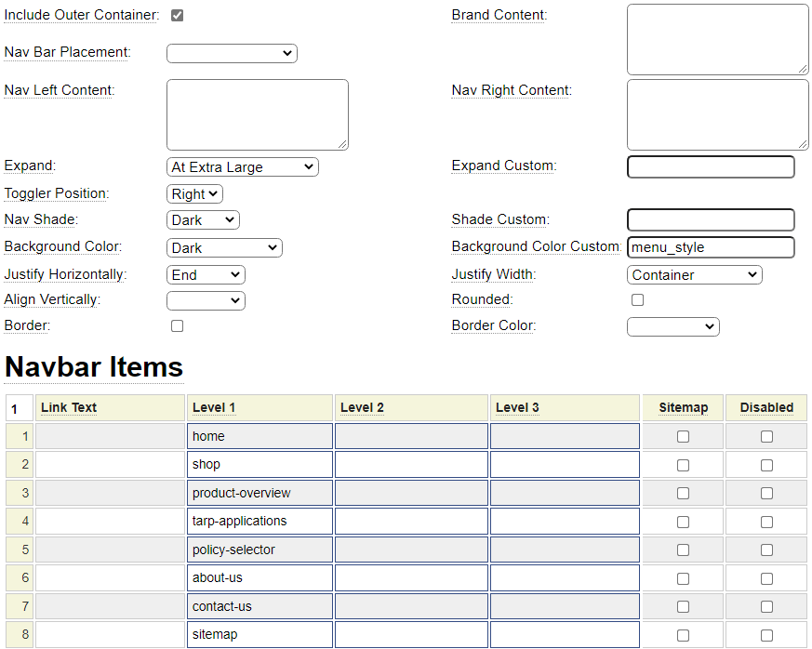This screenshot has height=649, width=812.
Task: Check the Sitemap box for the home row
Action: [x=683, y=437]
